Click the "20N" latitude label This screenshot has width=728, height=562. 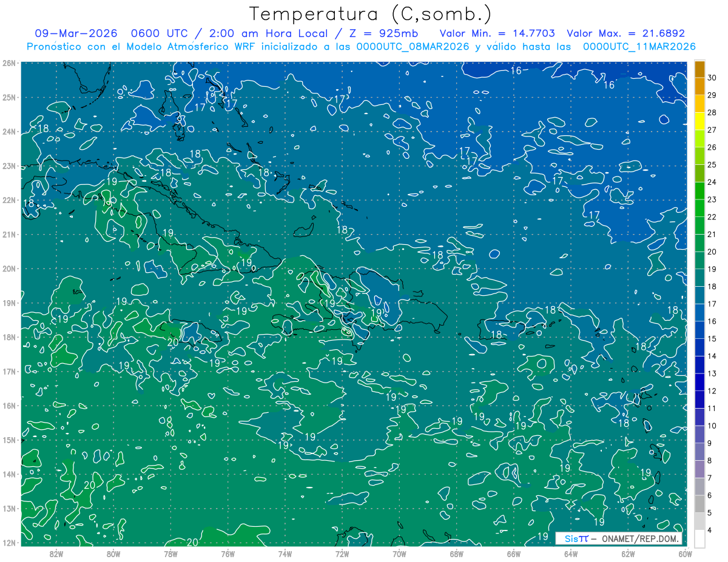(9, 269)
